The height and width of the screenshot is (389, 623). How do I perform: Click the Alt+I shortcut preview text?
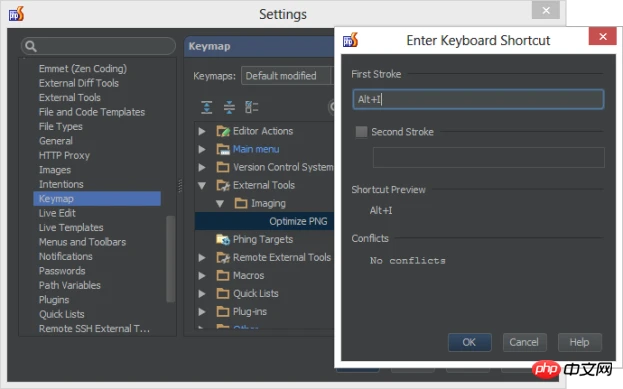click(381, 210)
